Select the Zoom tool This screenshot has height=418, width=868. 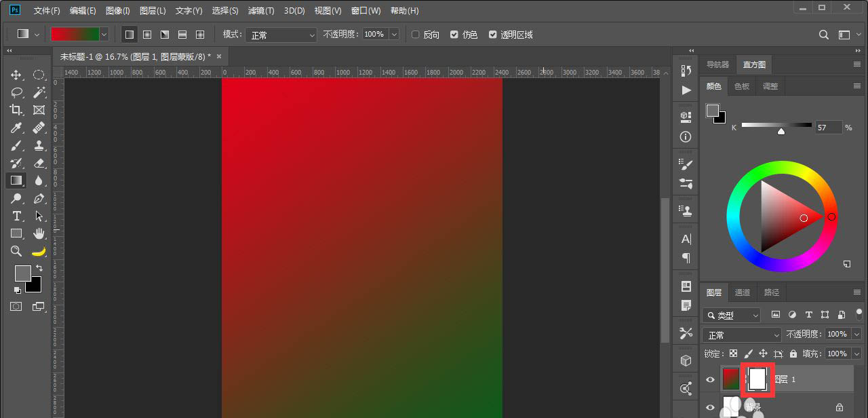pyautogui.click(x=16, y=251)
